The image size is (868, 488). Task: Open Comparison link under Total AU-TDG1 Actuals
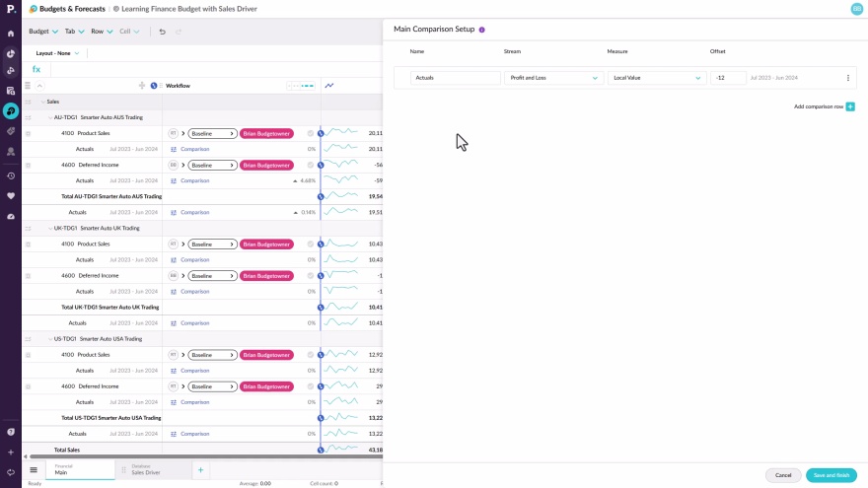(195, 213)
